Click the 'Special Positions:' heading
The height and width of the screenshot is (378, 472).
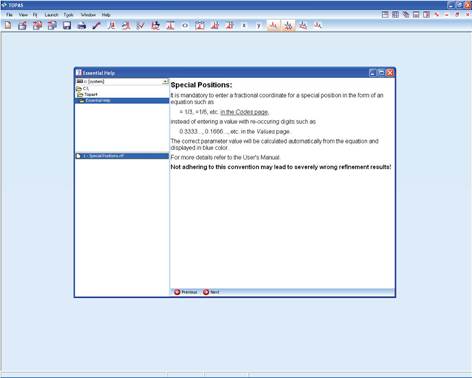[x=201, y=85]
